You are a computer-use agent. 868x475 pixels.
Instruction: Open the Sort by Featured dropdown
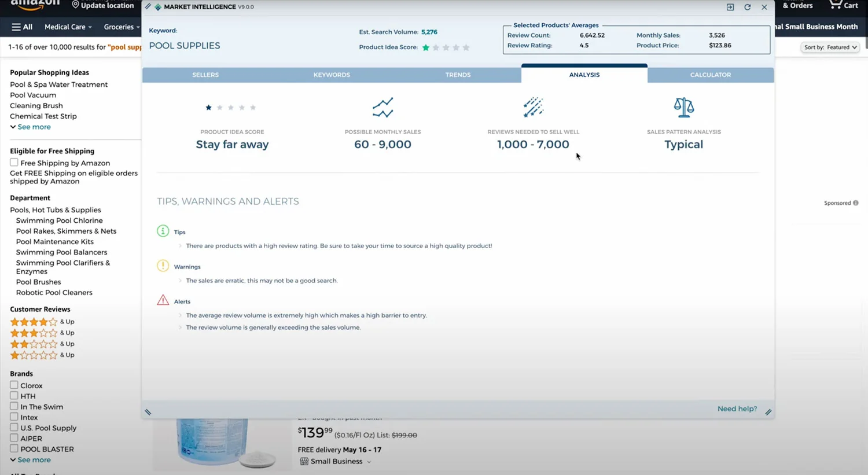point(830,47)
